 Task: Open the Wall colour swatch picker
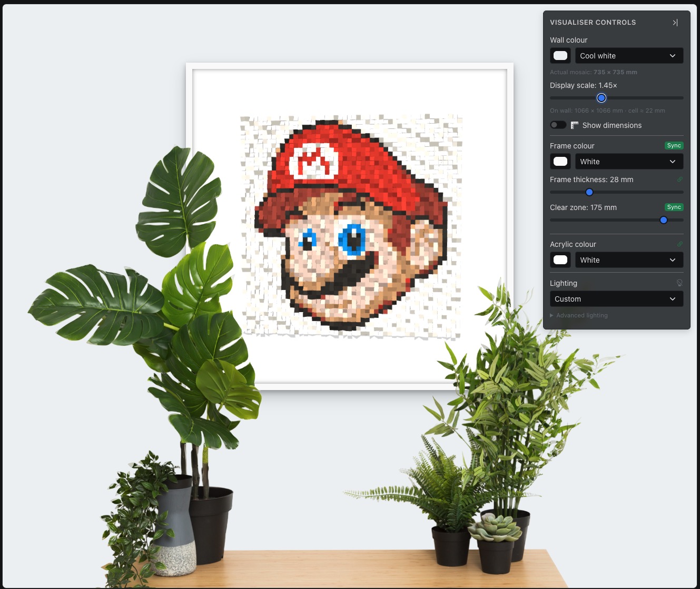(x=560, y=56)
